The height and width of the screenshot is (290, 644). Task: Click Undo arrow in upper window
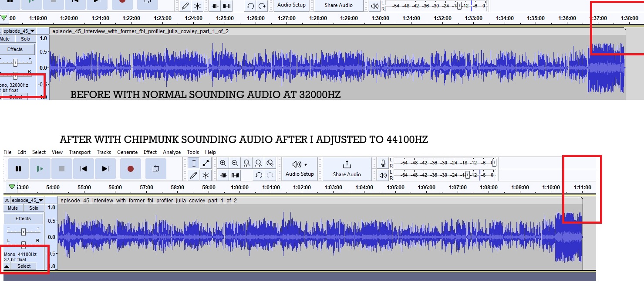click(x=250, y=6)
